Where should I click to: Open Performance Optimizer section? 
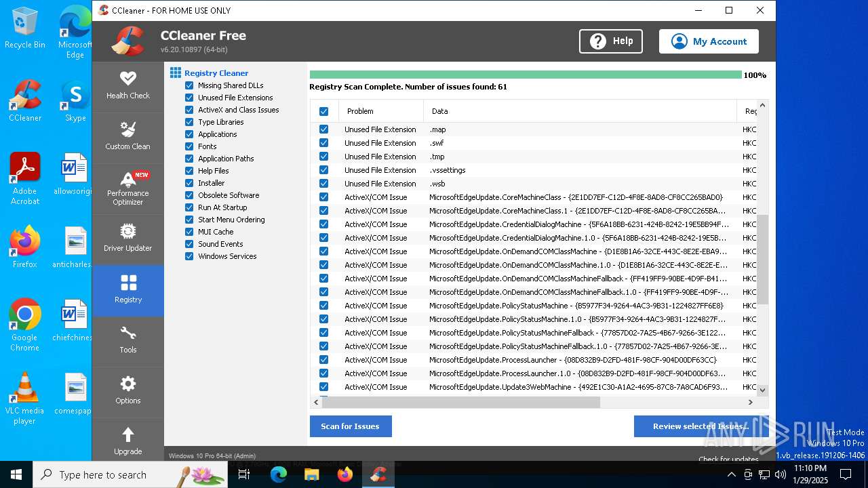(x=127, y=188)
